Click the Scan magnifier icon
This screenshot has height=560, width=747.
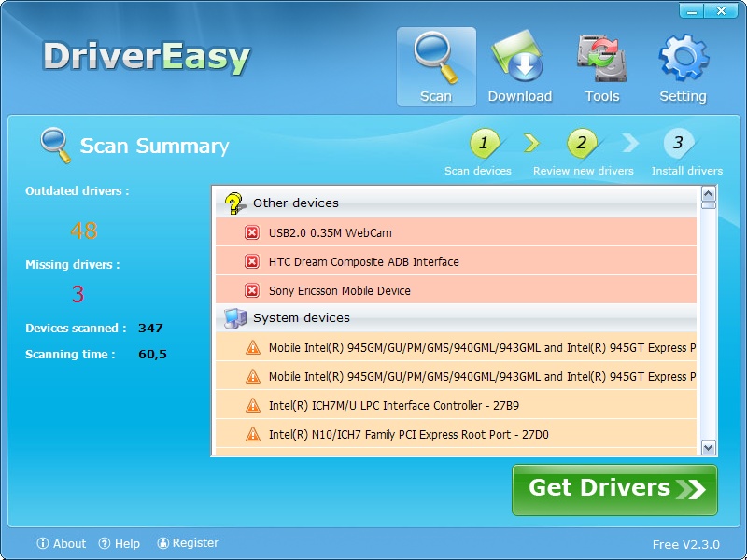pos(434,58)
